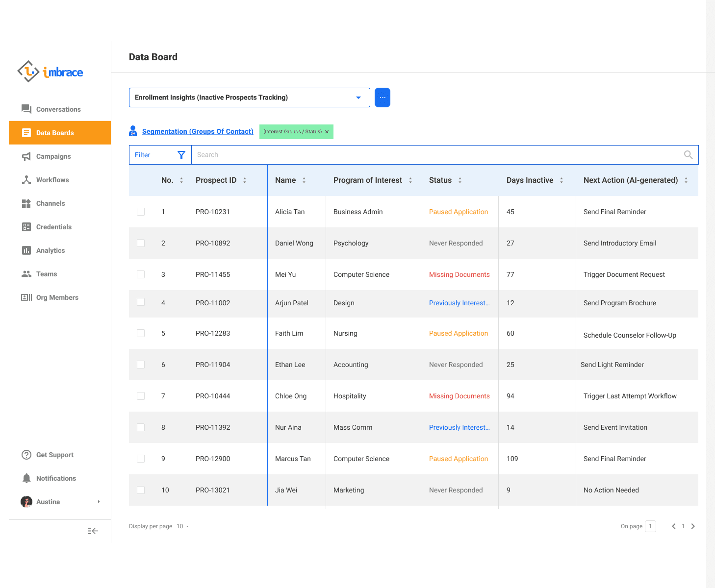Open Segmentation (Groups Of Contact) link

pos(198,131)
